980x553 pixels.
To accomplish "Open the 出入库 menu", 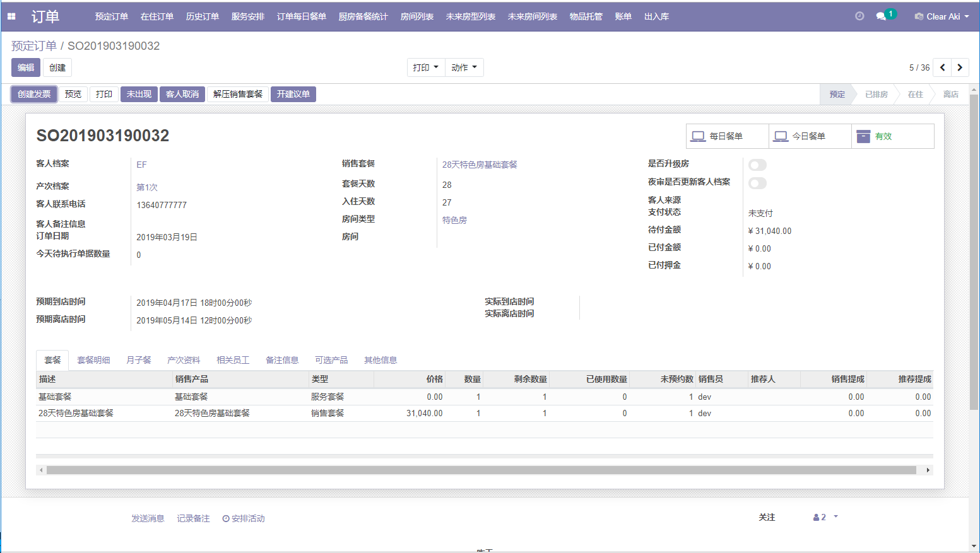I will coord(657,16).
